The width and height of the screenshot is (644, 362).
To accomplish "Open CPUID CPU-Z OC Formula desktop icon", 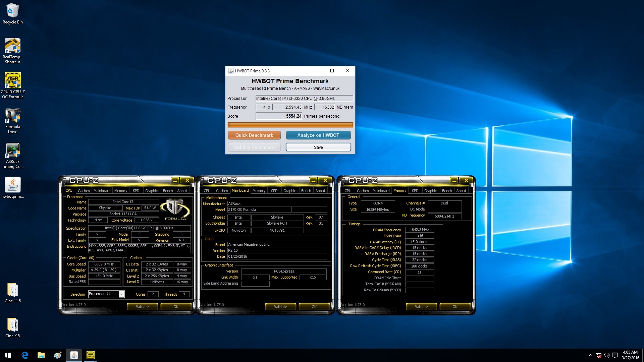I will (12, 85).
